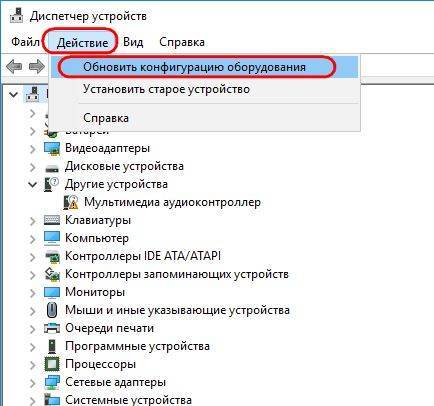Click the Процессоры chip icon

[x=52, y=364]
